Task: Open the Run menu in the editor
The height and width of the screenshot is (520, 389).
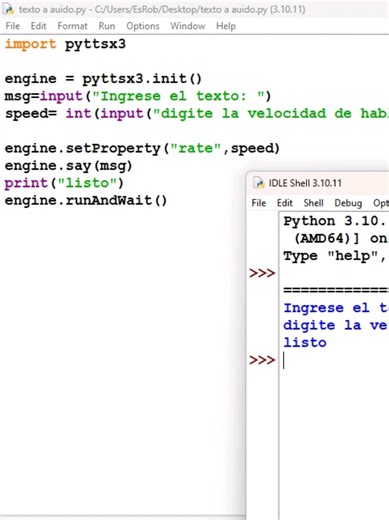Action: click(107, 26)
